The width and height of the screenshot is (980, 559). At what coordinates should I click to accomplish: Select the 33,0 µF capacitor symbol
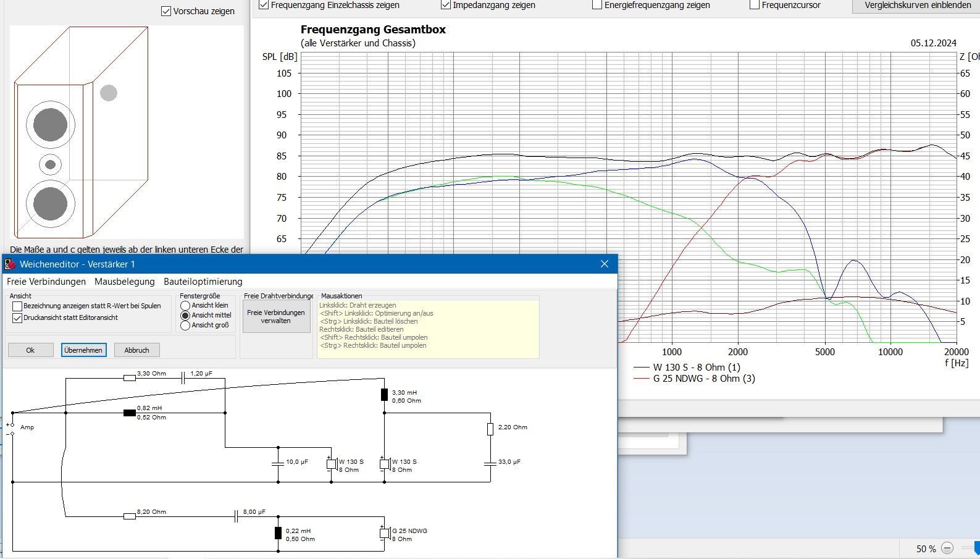click(x=490, y=463)
